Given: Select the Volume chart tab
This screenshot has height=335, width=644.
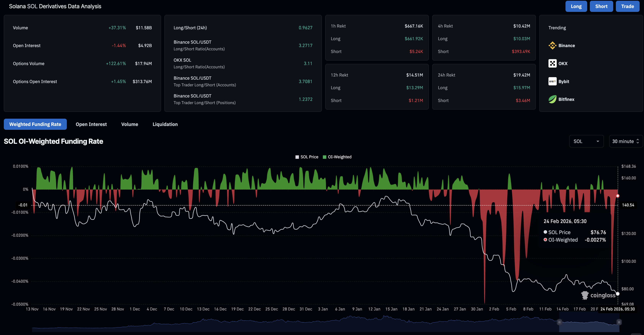Looking at the screenshot, I should (x=129, y=124).
